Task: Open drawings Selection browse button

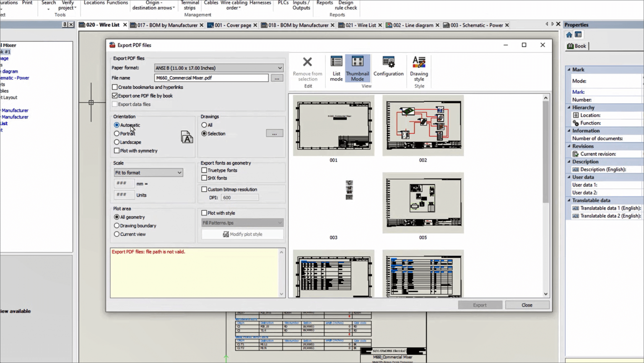Action: (275, 133)
